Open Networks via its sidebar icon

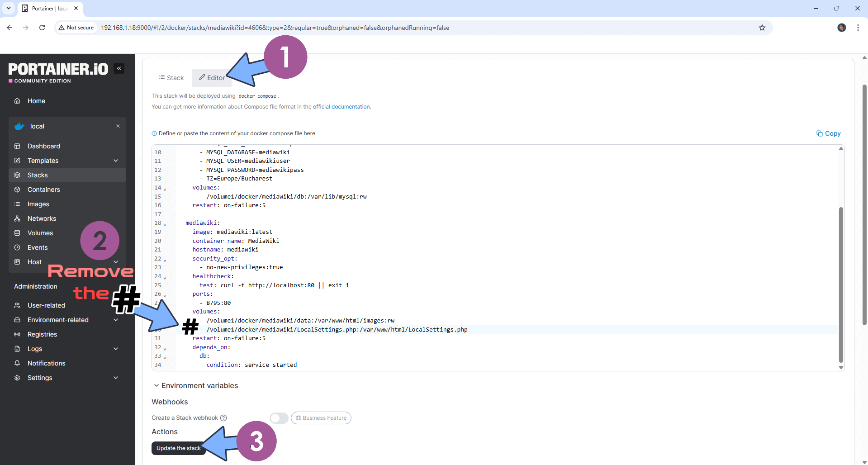17,218
